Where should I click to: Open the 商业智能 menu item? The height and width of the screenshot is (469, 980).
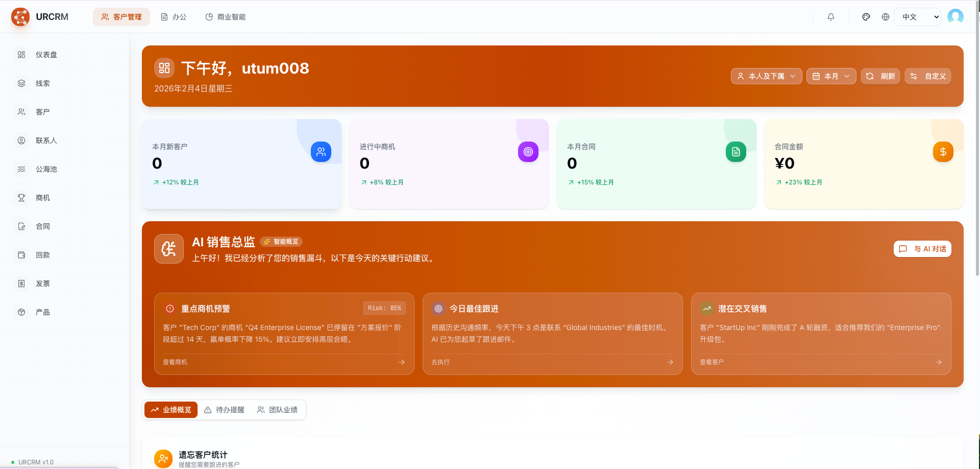point(226,16)
